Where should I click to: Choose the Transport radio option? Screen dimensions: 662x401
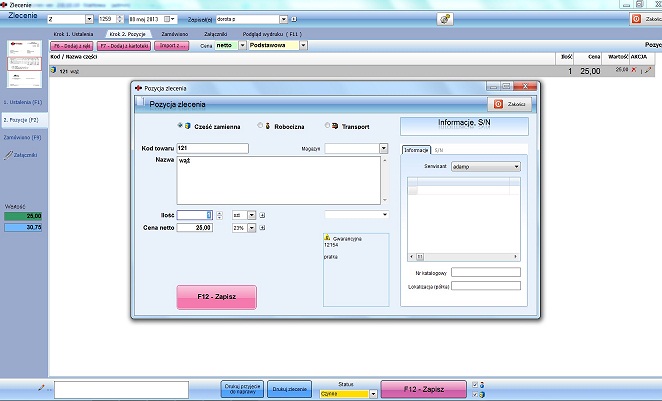coord(327,125)
